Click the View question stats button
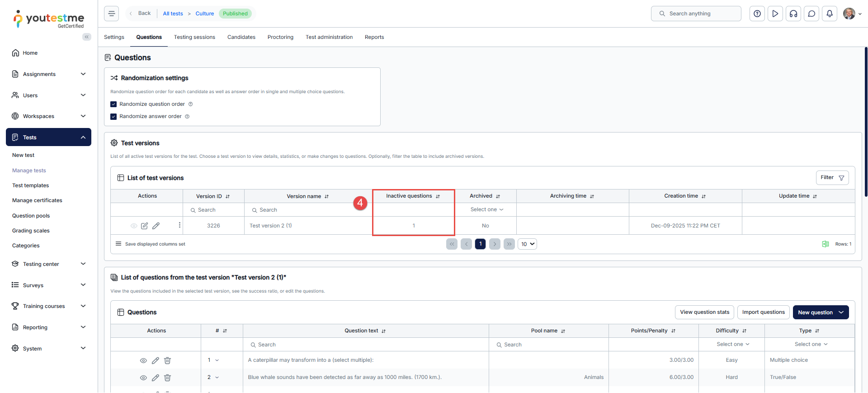The width and height of the screenshot is (868, 393). coord(704,312)
